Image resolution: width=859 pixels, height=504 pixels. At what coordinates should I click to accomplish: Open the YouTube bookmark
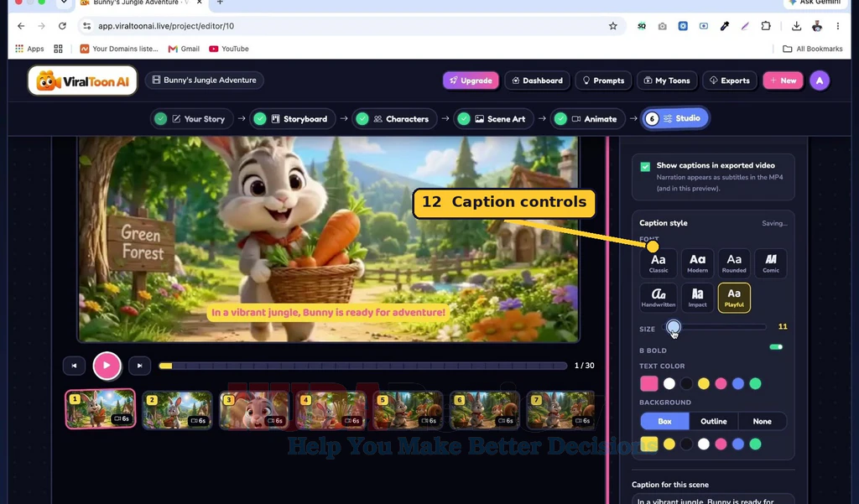tap(229, 49)
